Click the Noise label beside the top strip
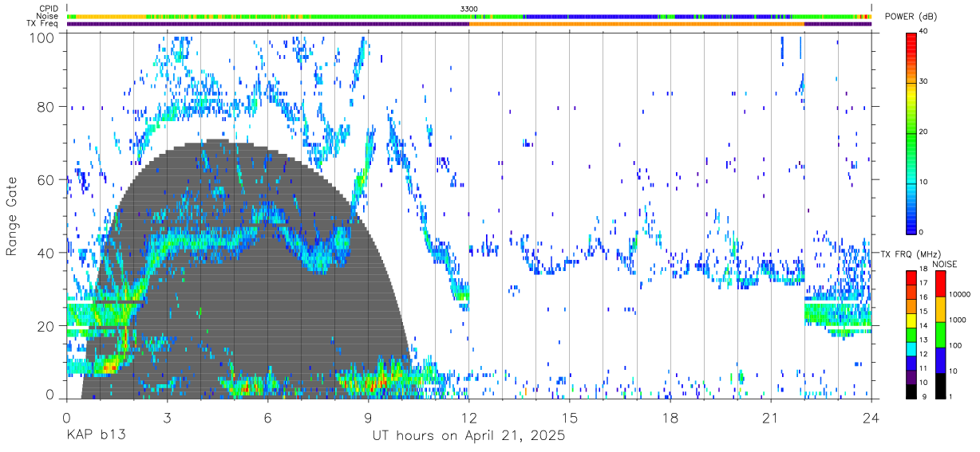The width and height of the screenshot is (980, 452). pos(48,16)
